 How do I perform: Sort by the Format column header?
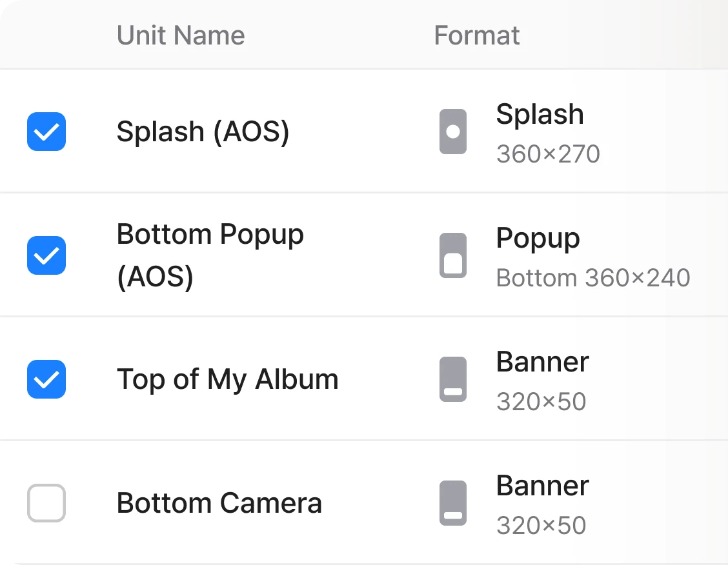pos(477,35)
